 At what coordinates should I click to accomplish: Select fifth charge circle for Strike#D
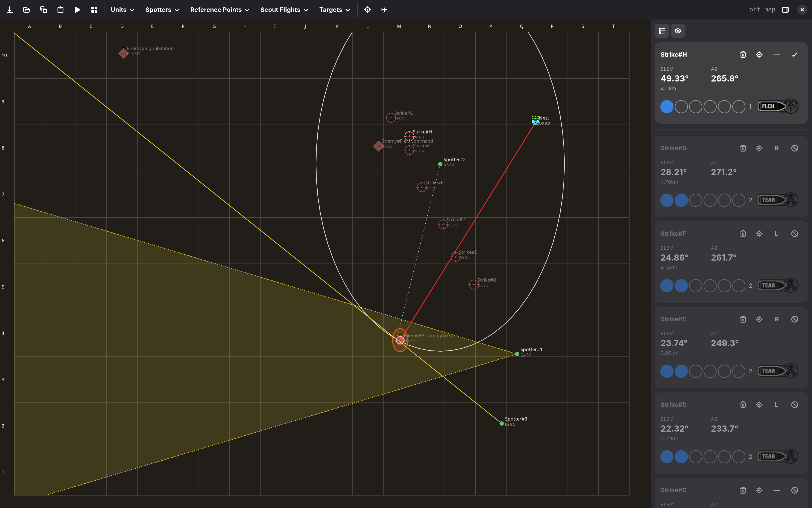tap(724, 457)
